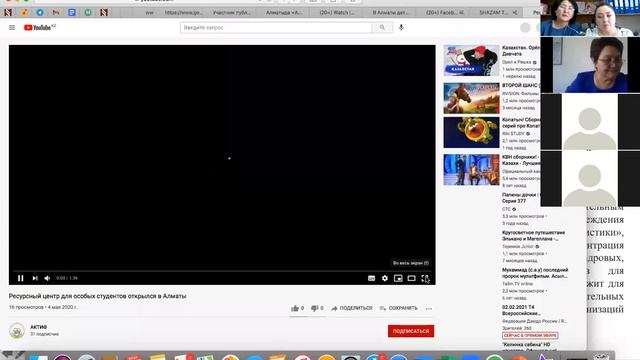Like the video

click(x=297, y=308)
